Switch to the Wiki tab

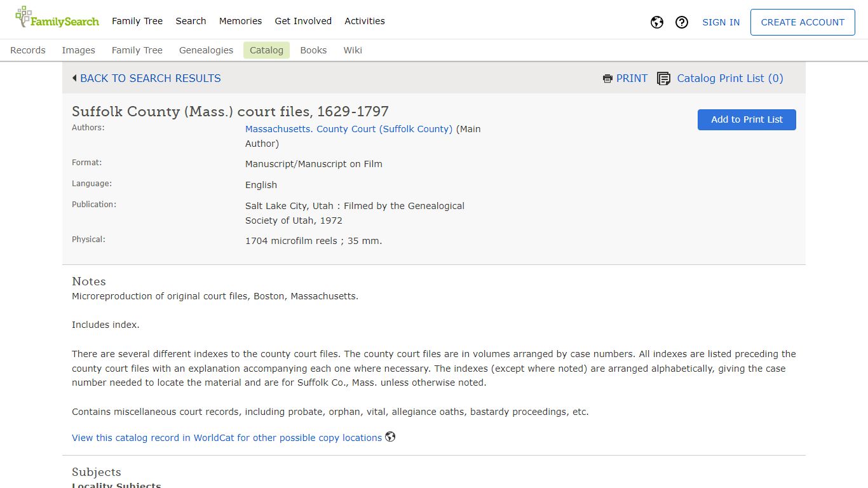[353, 50]
